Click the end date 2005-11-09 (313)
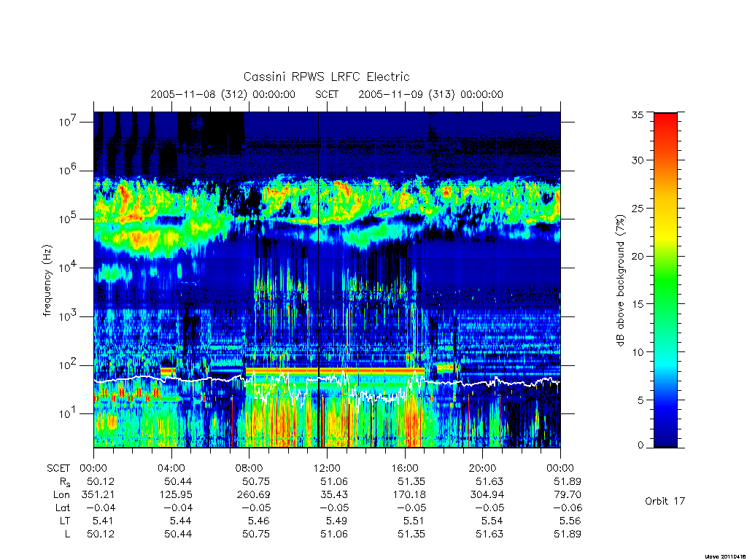Screen dimensions: 747x560 (406, 94)
